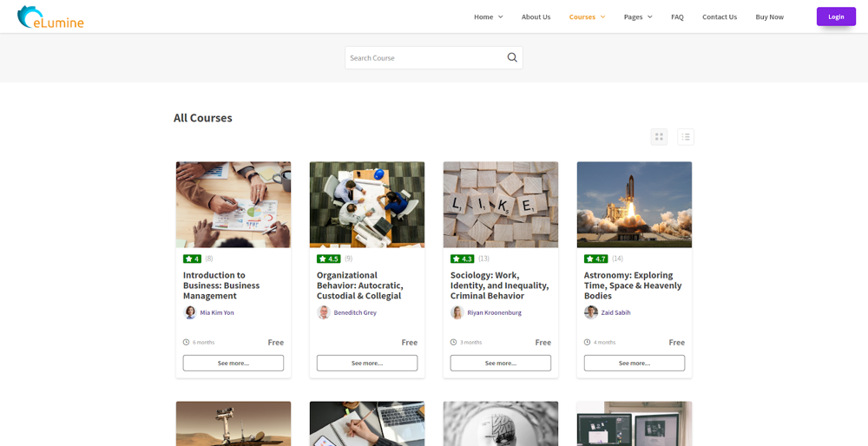Switch to grid view layout icon
The image size is (868, 446).
pos(659,137)
